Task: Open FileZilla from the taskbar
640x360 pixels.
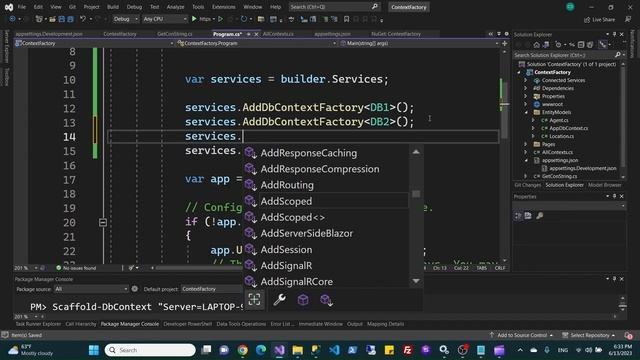Action: [407, 350]
